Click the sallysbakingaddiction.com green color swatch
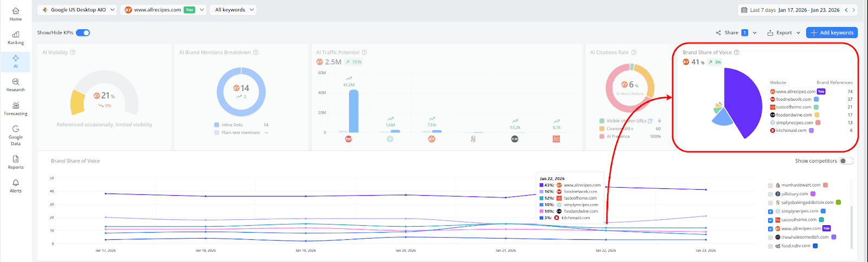This screenshot has height=262, width=868. (x=838, y=203)
